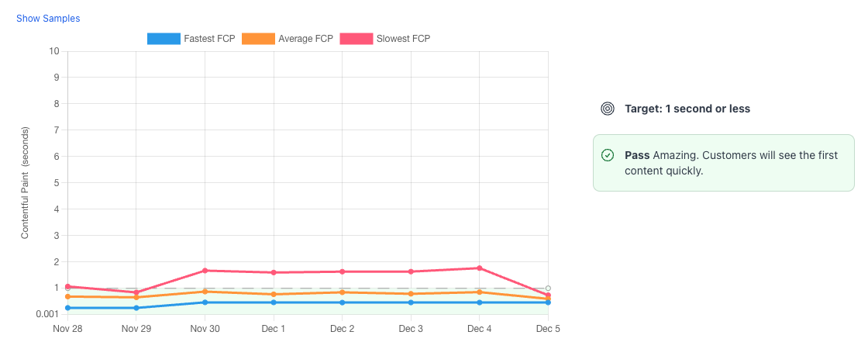
Task: Click the red Slowest FCP legend swatch
Action: (356, 38)
